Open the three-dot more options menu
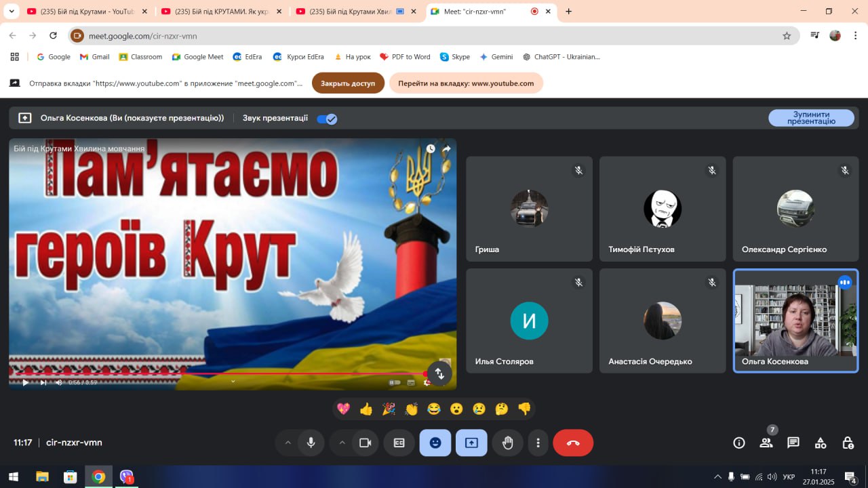This screenshot has width=868, height=488. tap(538, 443)
